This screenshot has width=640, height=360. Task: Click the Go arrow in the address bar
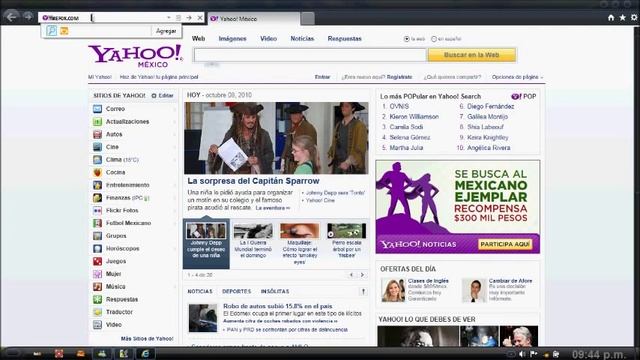pos(189,18)
